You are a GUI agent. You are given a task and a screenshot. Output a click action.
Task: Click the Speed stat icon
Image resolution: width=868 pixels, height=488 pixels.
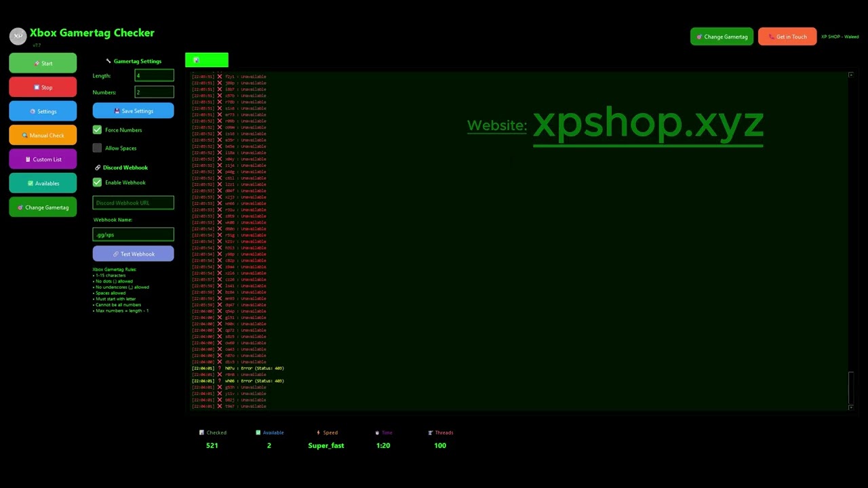(x=318, y=432)
